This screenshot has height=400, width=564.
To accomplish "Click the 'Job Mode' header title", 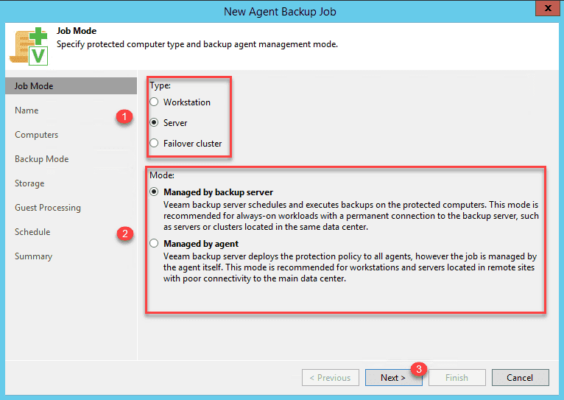I will click(76, 31).
